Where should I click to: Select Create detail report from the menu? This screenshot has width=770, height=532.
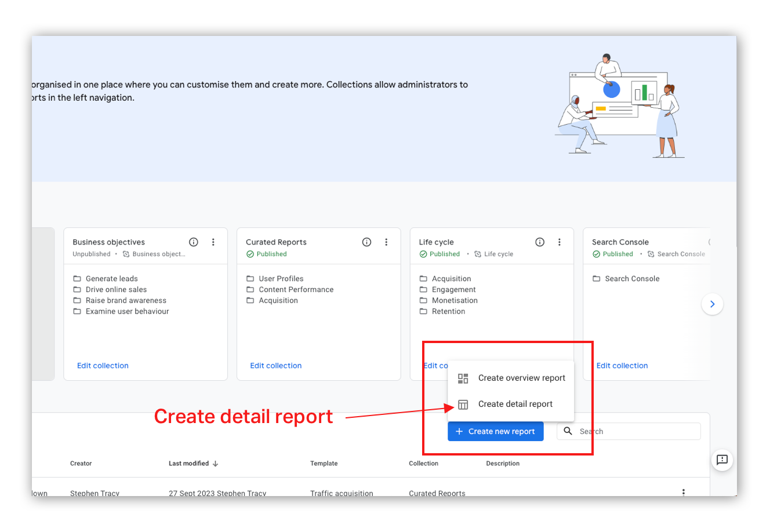pos(516,404)
